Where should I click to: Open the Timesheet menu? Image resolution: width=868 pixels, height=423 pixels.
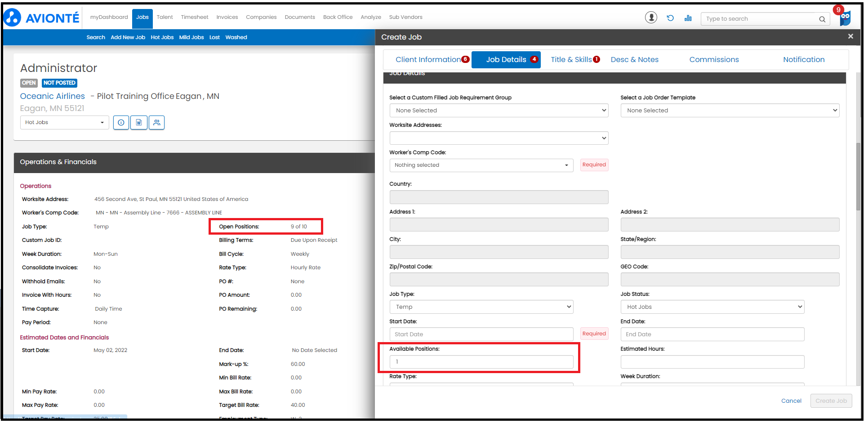tap(195, 17)
